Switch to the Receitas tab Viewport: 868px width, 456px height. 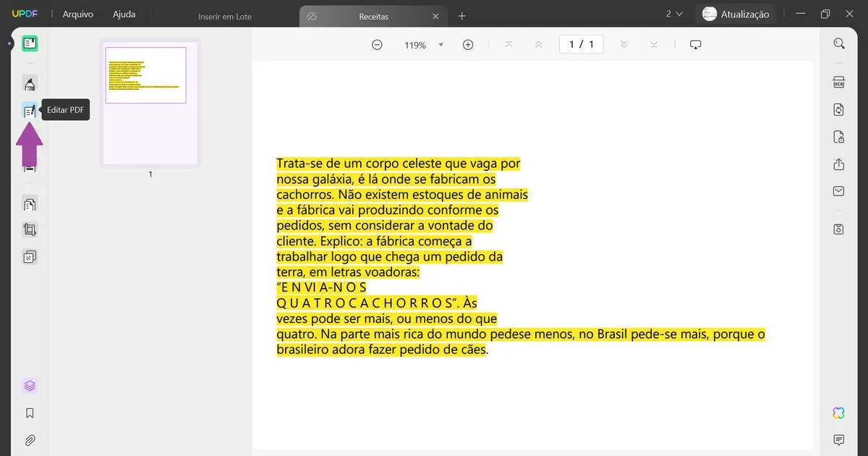[x=376, y=15]
